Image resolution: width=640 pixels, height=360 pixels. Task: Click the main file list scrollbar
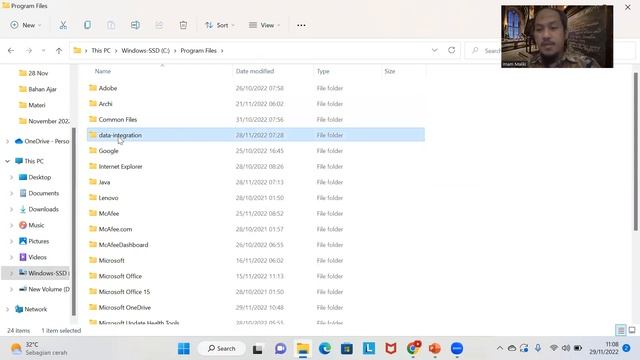click(x=636, y=151)
